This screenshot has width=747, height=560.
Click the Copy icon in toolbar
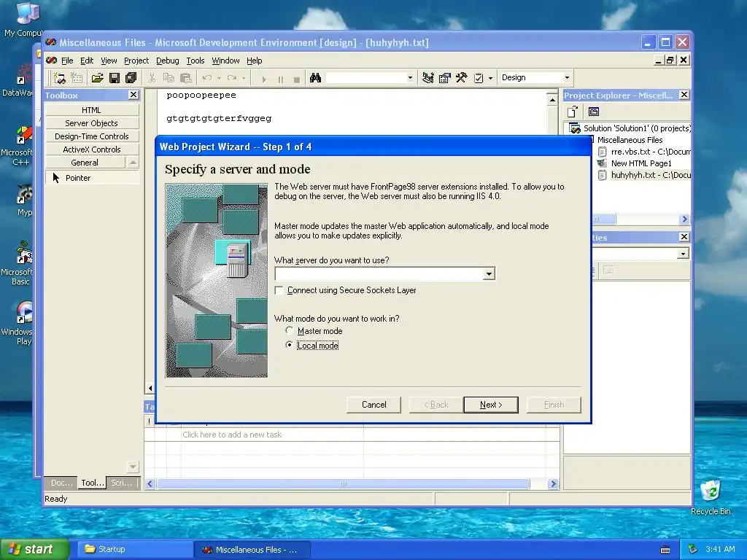[x=169, y=78]
